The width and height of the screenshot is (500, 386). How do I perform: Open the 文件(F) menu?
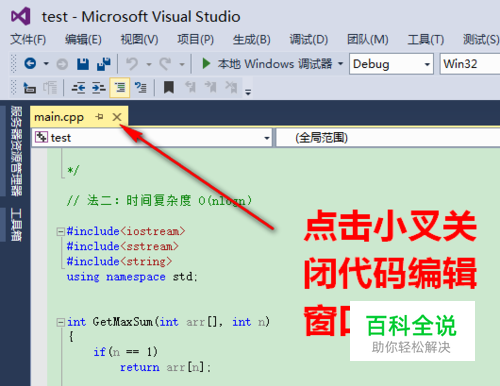[x=28, y=40]
